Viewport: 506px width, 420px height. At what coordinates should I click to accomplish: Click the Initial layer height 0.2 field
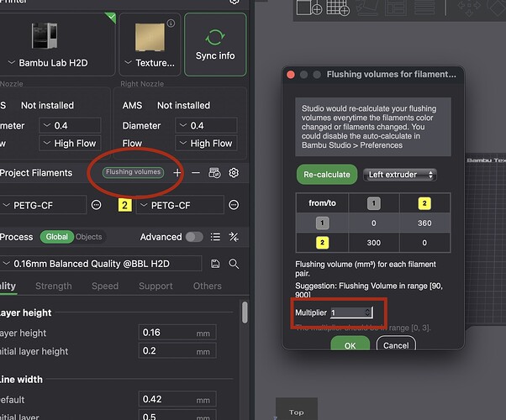[177, 351]
